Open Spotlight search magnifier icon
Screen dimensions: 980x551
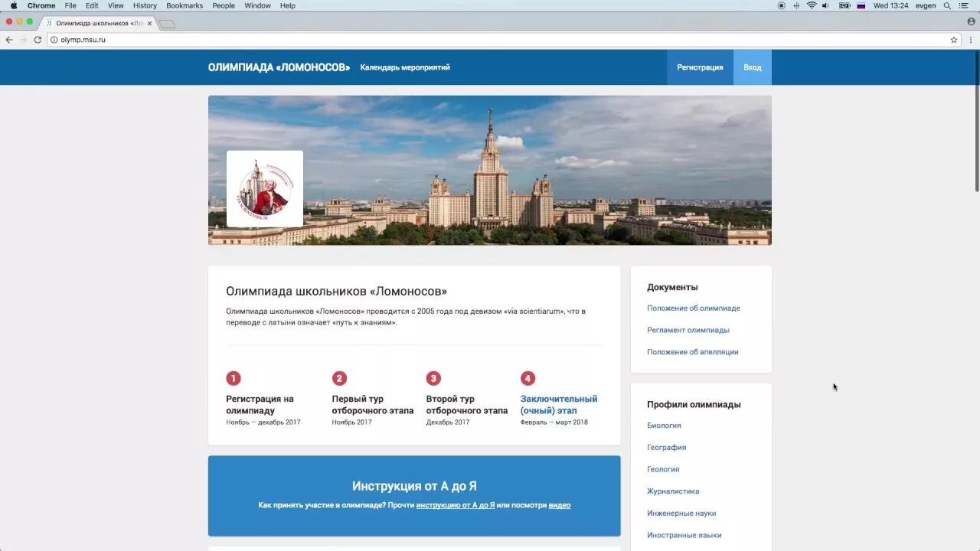point(947,5)
